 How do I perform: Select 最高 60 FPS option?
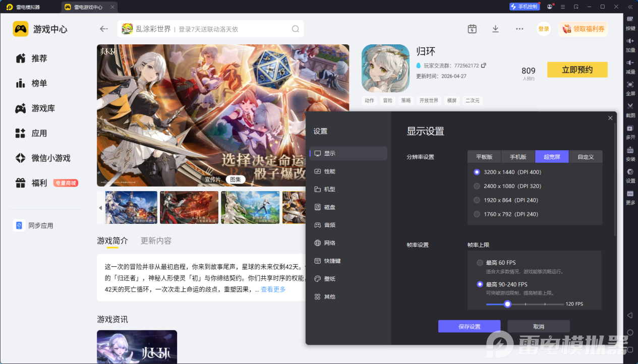(496, 263)
